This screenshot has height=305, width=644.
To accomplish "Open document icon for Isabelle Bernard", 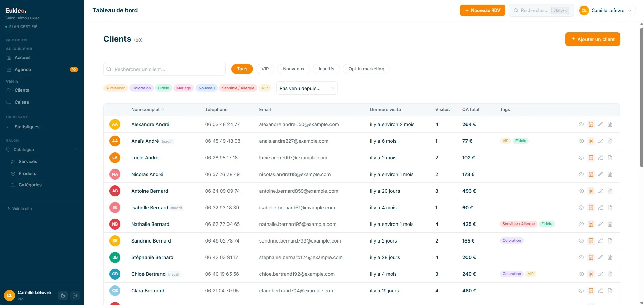I will tap(610, 208).
